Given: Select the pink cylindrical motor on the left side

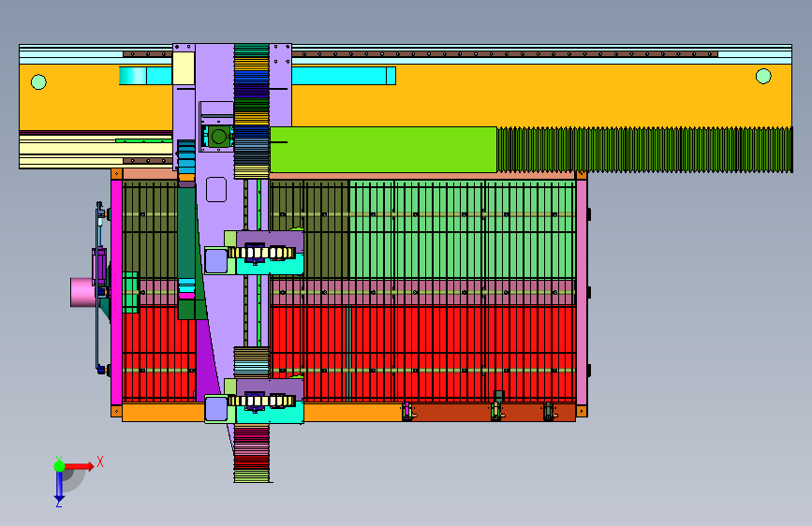Looking at the screenshot, I should point(82,292).
